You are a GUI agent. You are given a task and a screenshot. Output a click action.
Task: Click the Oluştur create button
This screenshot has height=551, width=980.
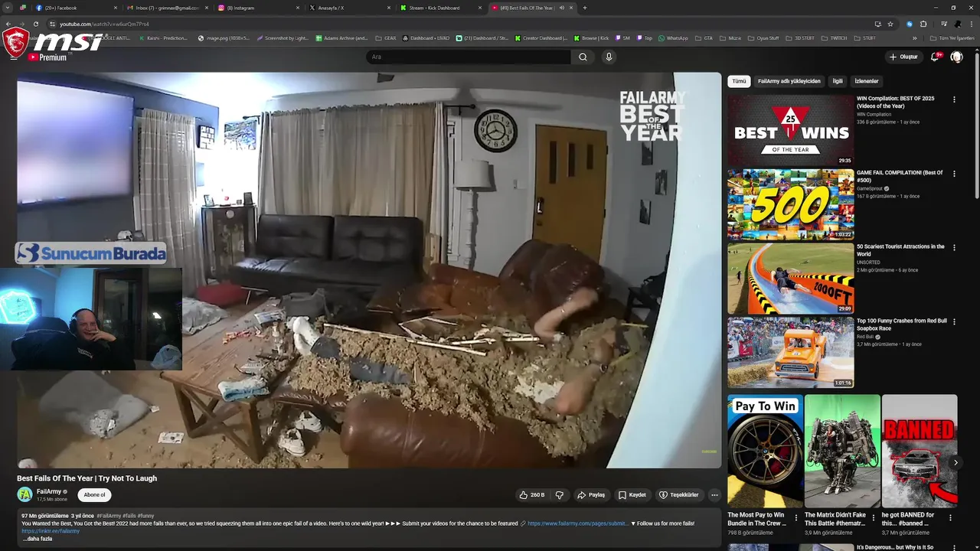[903, 57]
